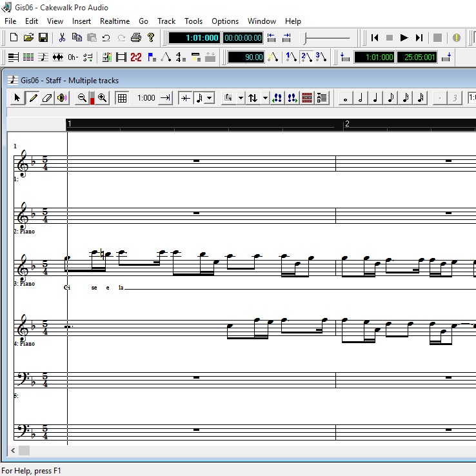Zoom out of the staff view
Image resolution: width=476 pixels, height=476 pixels.
(x=82, y=98)
